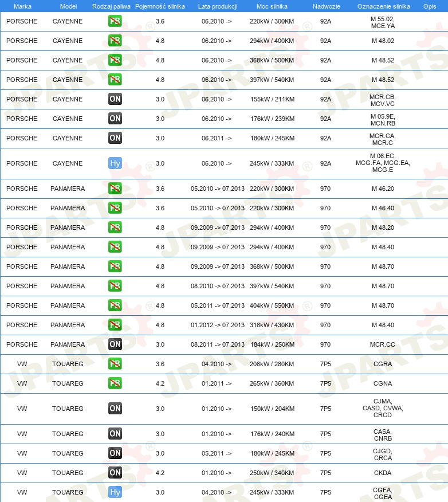Screen dimensions: 448x502
Task: Select power value 265kW / 360KM
Action: click(x=272, y=383)
